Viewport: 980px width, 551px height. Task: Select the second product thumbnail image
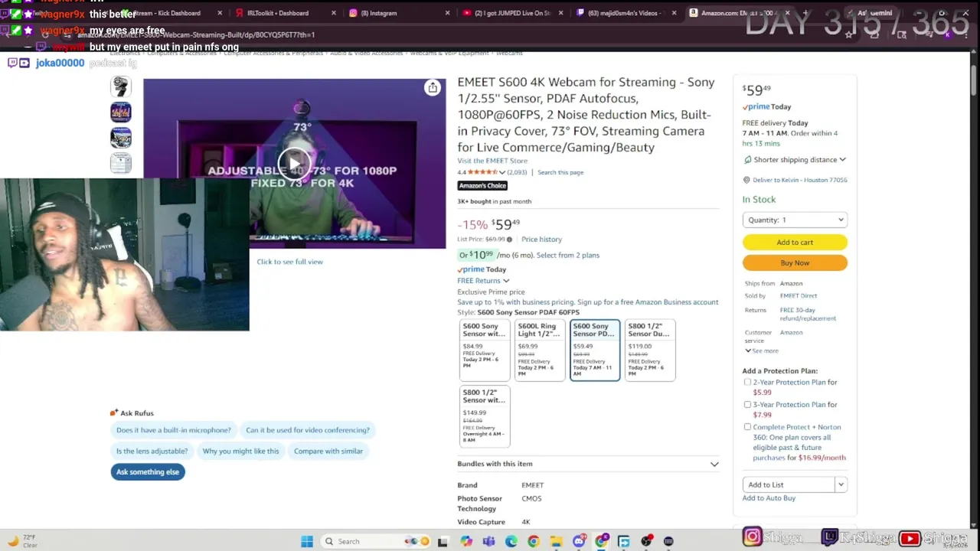click(x=121, y=112)
